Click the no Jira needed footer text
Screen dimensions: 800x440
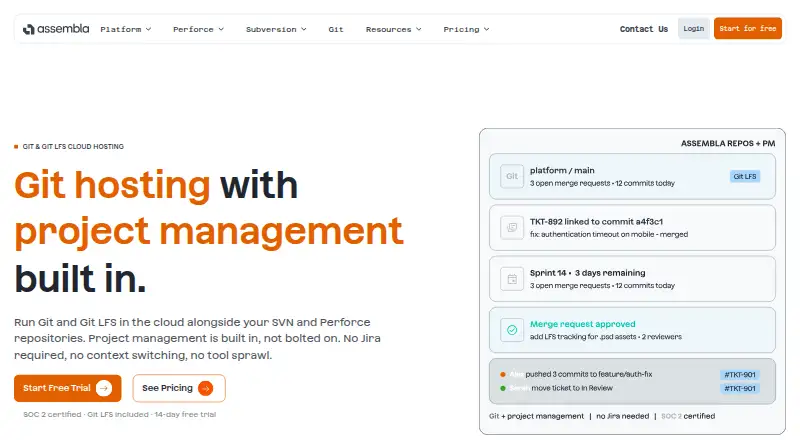coord(622,416)
